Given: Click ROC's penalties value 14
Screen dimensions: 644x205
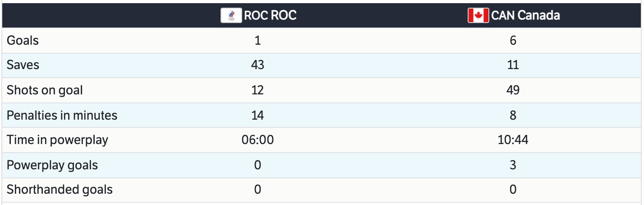Looking at the screenshot, I should [x=258, y=116].
